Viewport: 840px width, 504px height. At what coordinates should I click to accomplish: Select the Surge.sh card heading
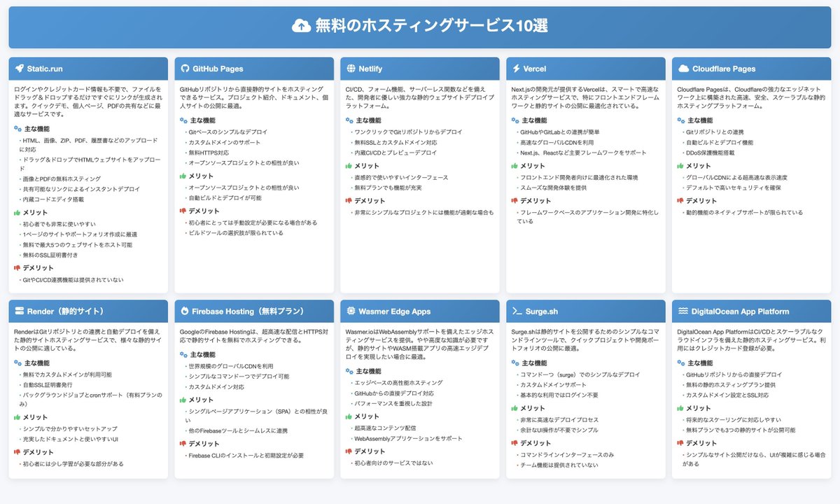[542, 311]
